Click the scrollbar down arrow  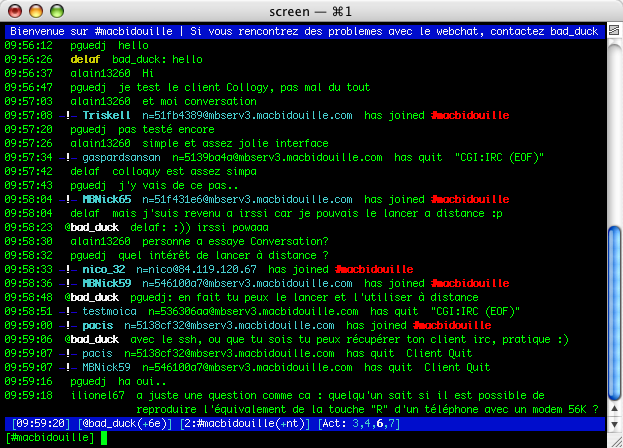click(614, 424)
